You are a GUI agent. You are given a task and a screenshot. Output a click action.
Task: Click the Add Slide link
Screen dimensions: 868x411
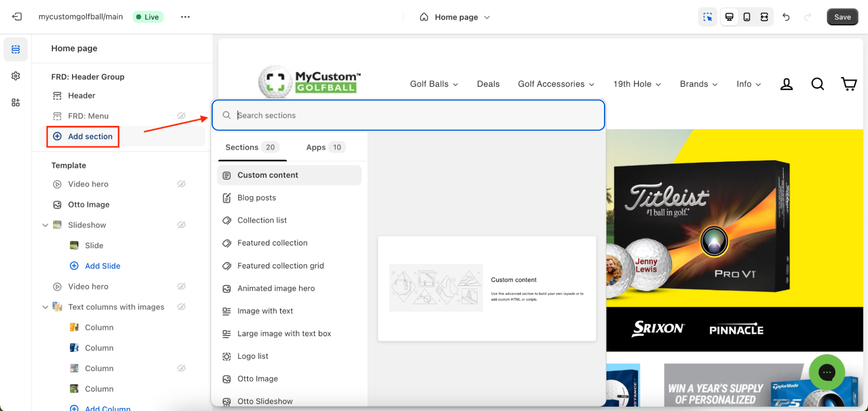click(102, 266)
